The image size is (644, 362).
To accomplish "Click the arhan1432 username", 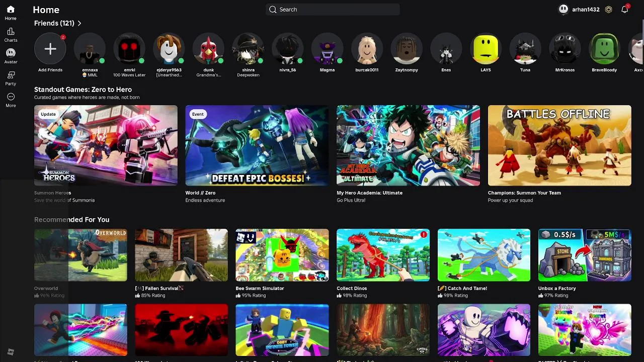I will click(586, 10).
